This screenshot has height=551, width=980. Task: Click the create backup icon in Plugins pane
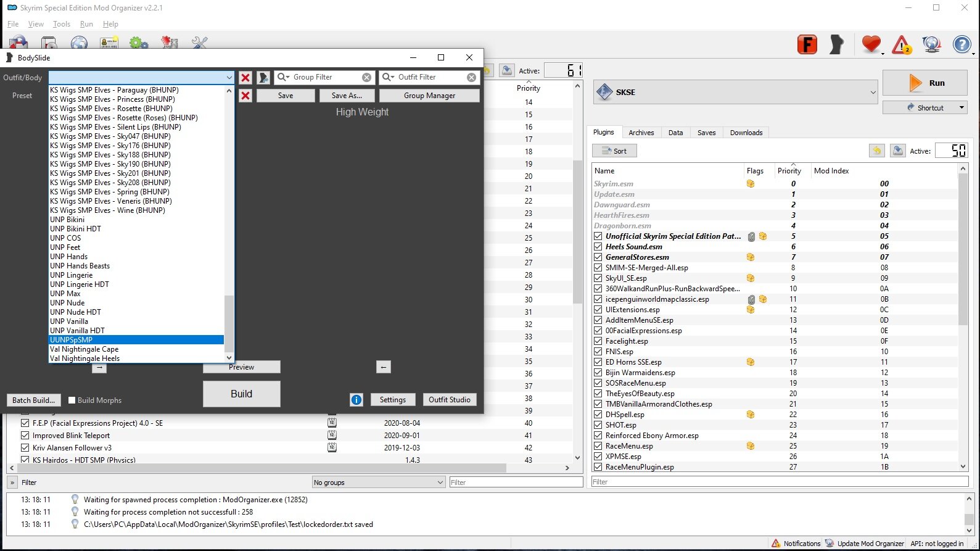tap(898, 151)
